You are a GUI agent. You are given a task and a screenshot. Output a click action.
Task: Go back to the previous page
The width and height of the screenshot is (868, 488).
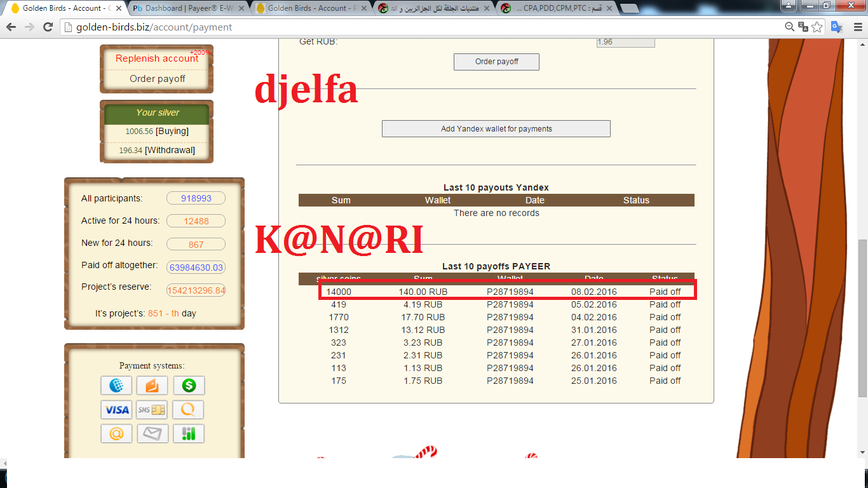11,27
